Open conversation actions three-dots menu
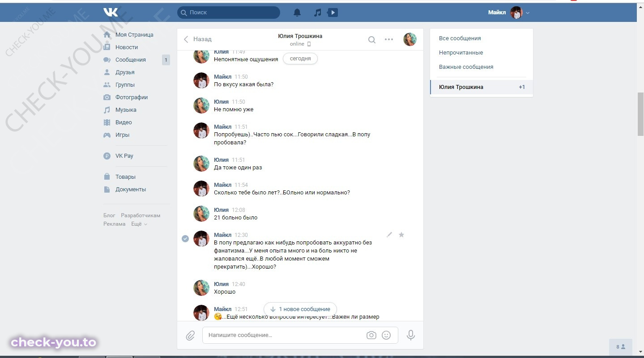 point(389,39)
